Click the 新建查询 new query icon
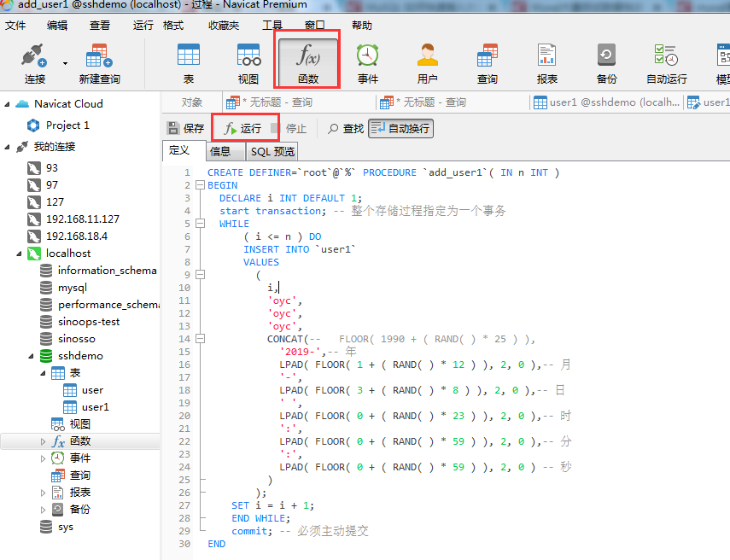This screenshot has width=730, height=560. [99, 63]
